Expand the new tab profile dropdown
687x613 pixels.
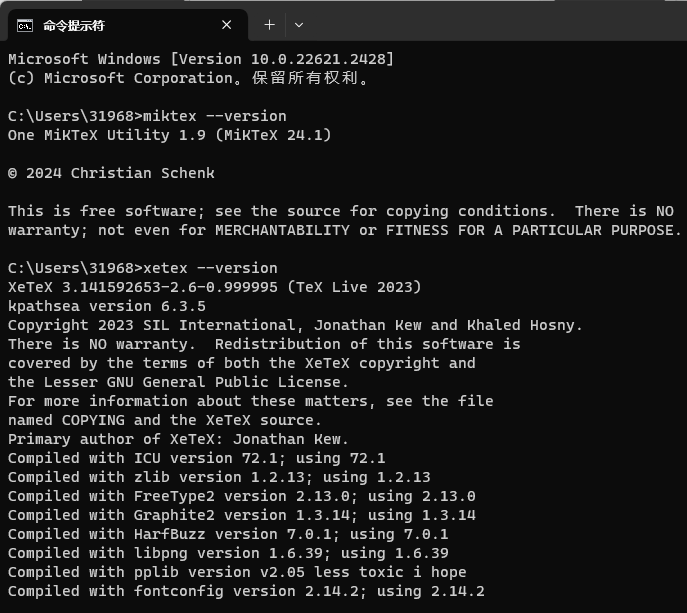click(x=299, y=25)
